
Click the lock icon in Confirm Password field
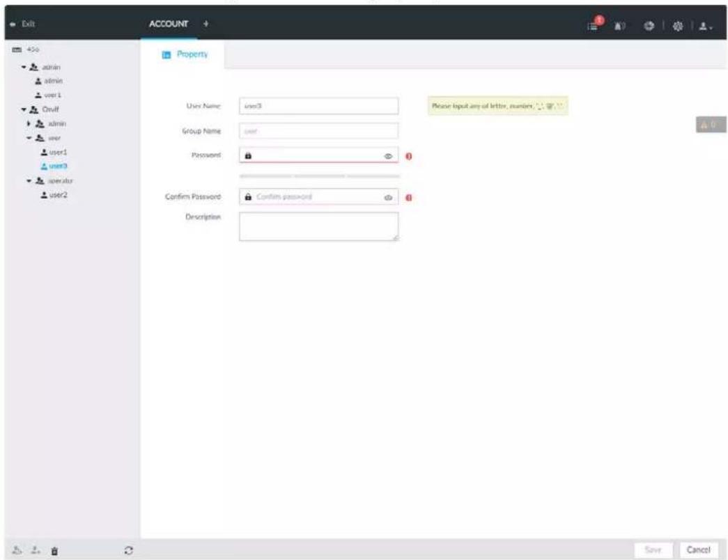pos(248,197)
